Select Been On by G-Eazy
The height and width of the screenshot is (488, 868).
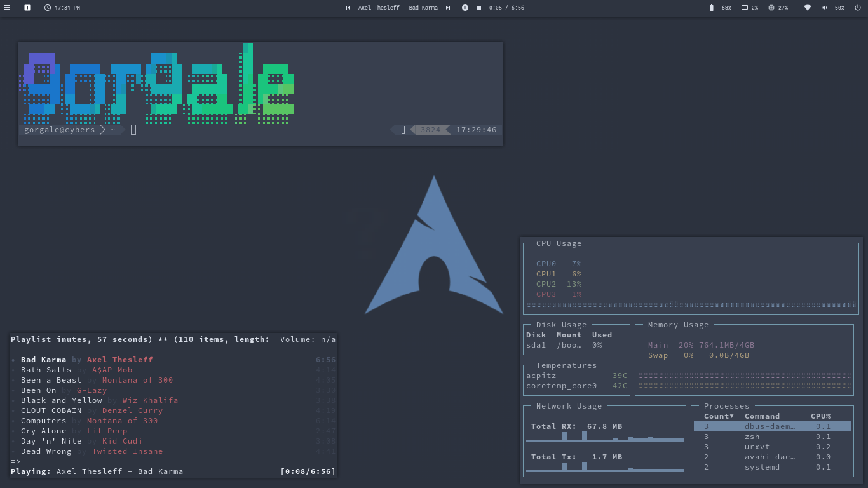(x=173, y=390)
